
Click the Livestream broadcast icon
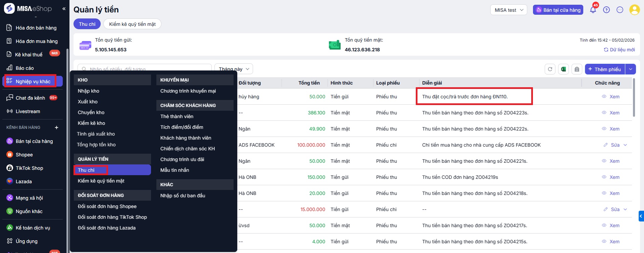click(x=10, y=111)
